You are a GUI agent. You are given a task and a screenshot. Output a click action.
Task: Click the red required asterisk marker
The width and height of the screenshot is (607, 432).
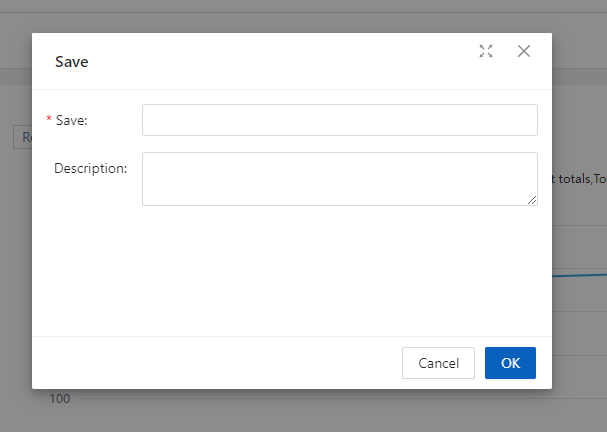tap(49, 120)
